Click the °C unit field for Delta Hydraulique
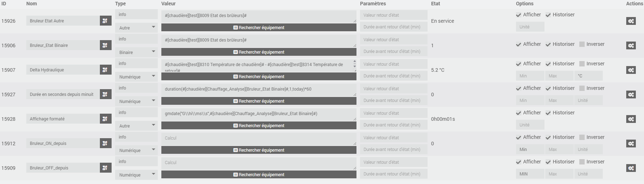This screenshot has height=184, width=644. click(588, 76)
